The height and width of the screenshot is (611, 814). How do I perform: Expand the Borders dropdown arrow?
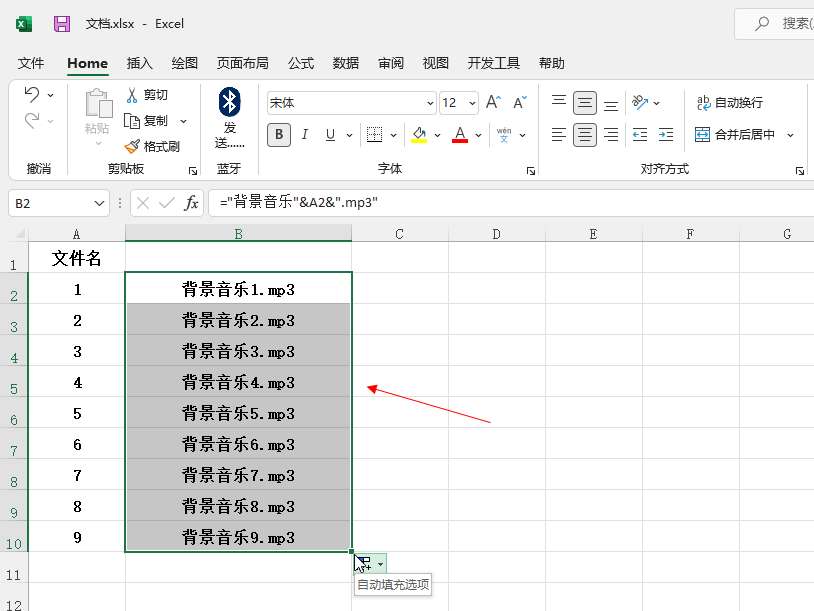[x=394, y=135]
